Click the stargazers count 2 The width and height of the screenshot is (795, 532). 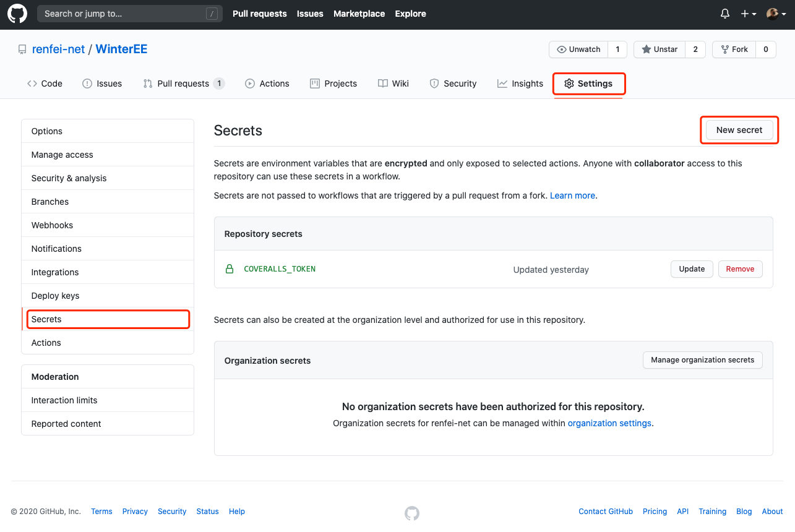[x=695, y=49]
